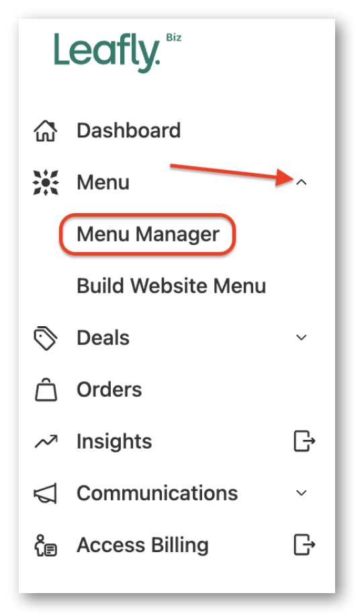The width and height of the screenshot is (364, 616).
Task: Expand the Communications section chevron
Action: [302, 493]
